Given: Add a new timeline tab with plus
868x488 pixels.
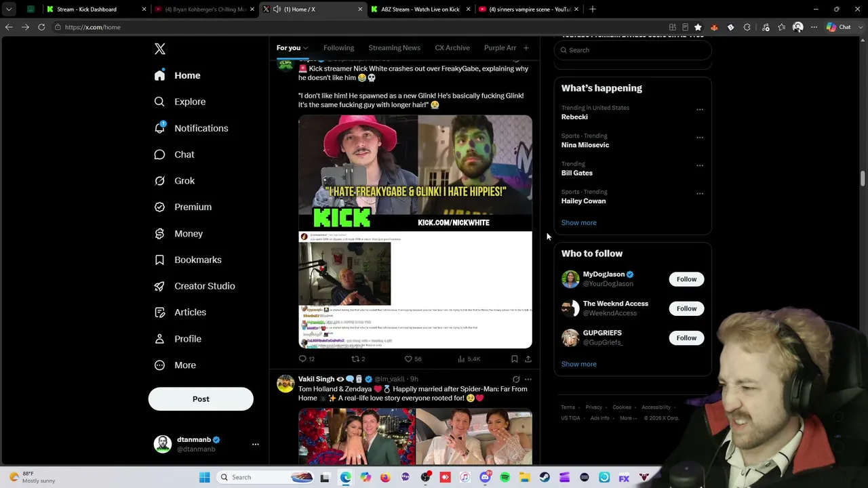Looking at the screenshot, I should (526, 48).
